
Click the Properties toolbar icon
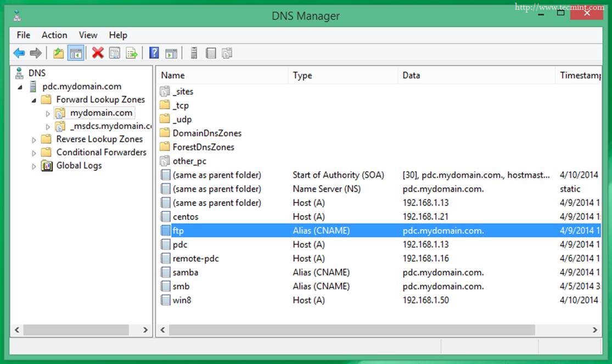(x=114, y=53)
